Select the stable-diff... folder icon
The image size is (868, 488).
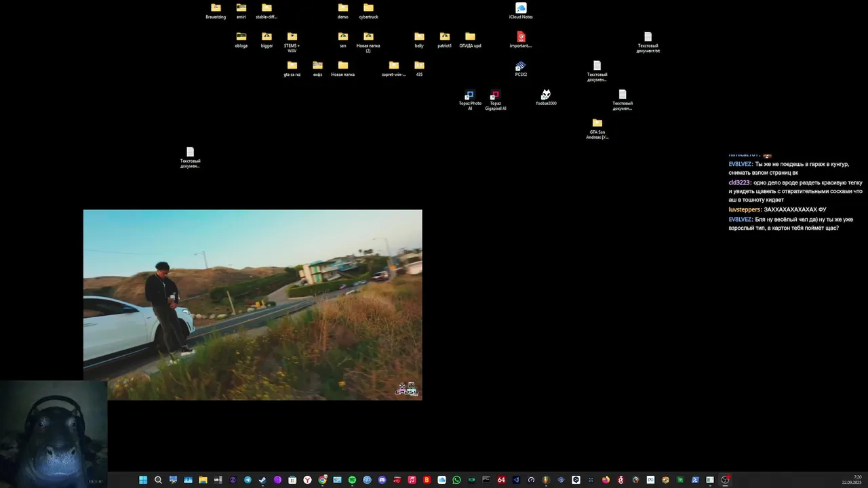[x=267, y=11]
